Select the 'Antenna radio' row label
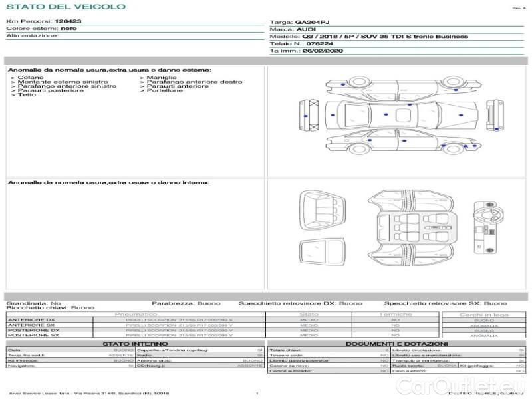 pyautogui.click(x=154, y=360)
